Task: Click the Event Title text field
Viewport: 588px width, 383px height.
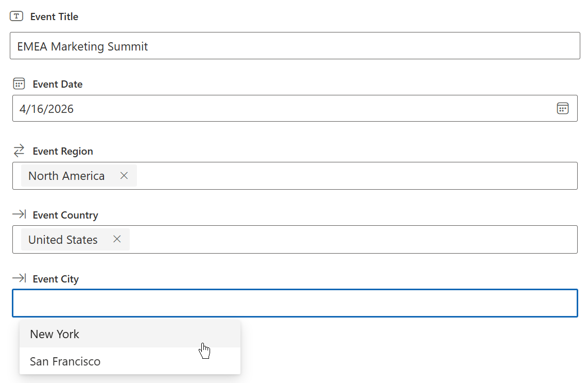Action: coord(295,46)
